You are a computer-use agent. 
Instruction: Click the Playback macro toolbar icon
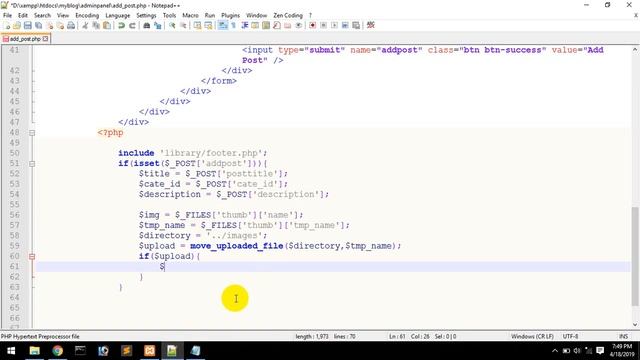tap(334, 25)
